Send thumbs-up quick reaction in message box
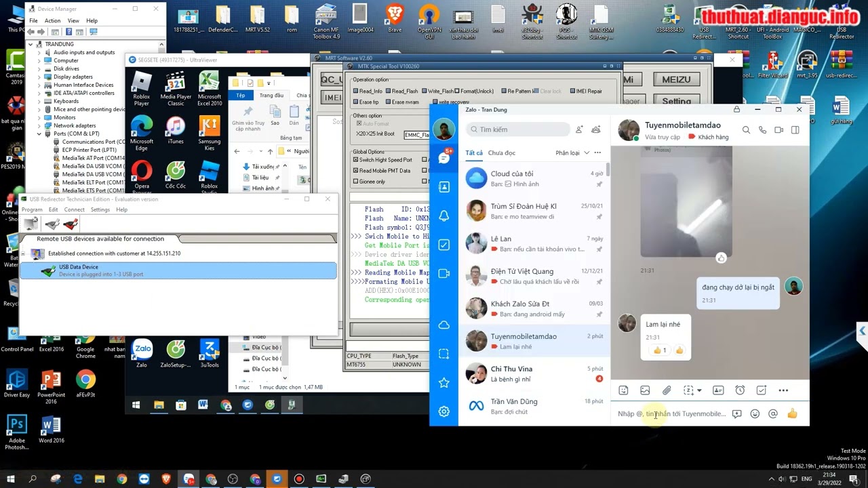Image resolution: width=868 pixels, height=488 pixels. click(x=792, y=414)
